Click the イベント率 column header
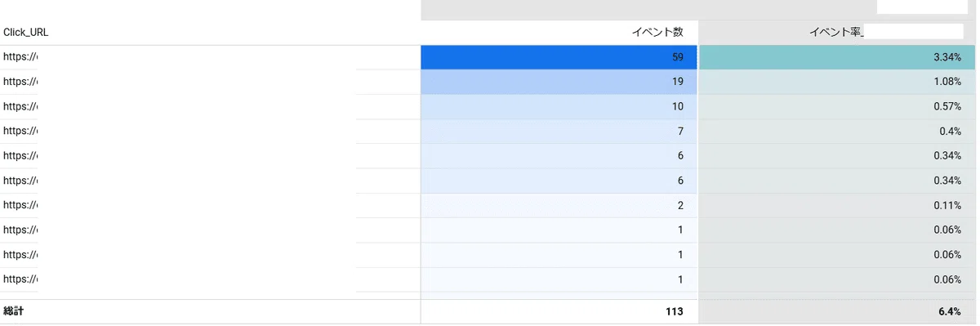 (x=835, y=33)
